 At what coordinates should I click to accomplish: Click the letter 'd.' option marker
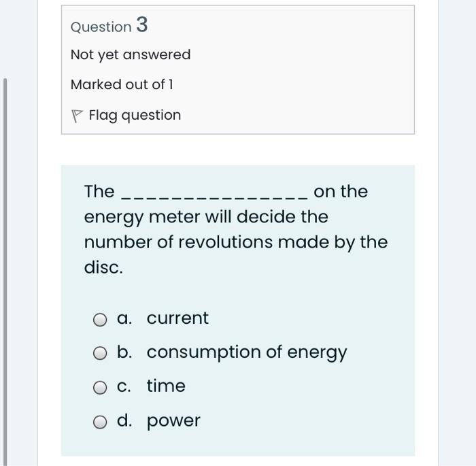tap(124, 420)
